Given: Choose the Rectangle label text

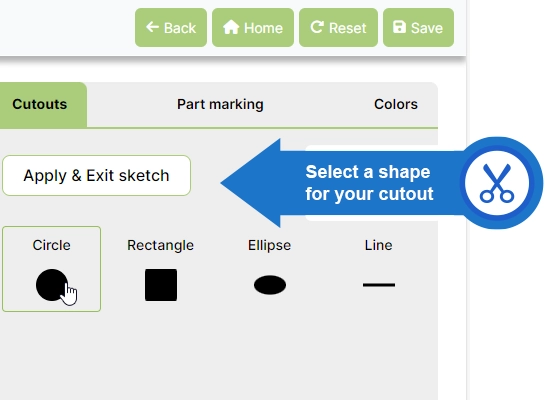Looking at the screenshot, I should pos(160,245).
